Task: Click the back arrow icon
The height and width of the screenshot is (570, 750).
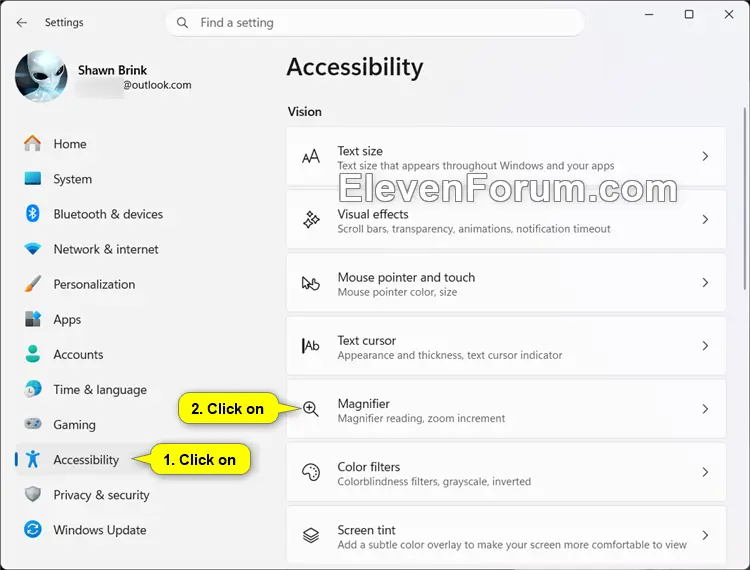Action: click(x=22, y=22)
